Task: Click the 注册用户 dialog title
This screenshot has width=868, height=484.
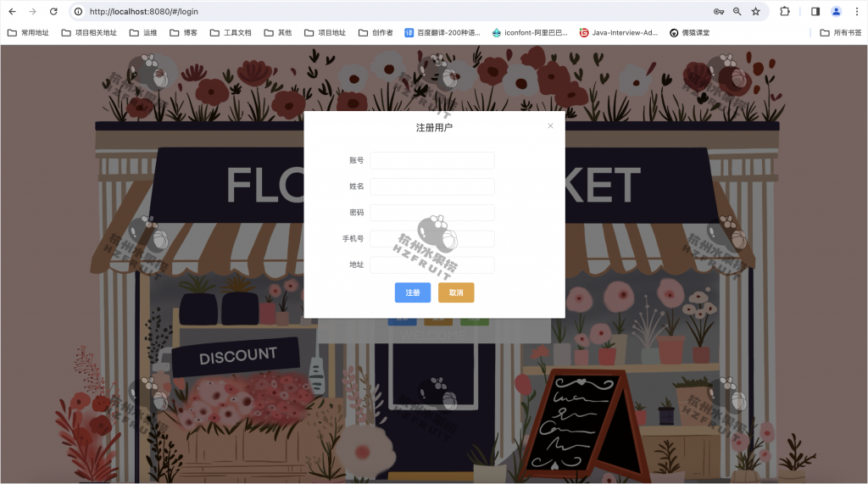Action: click(434, 128)
